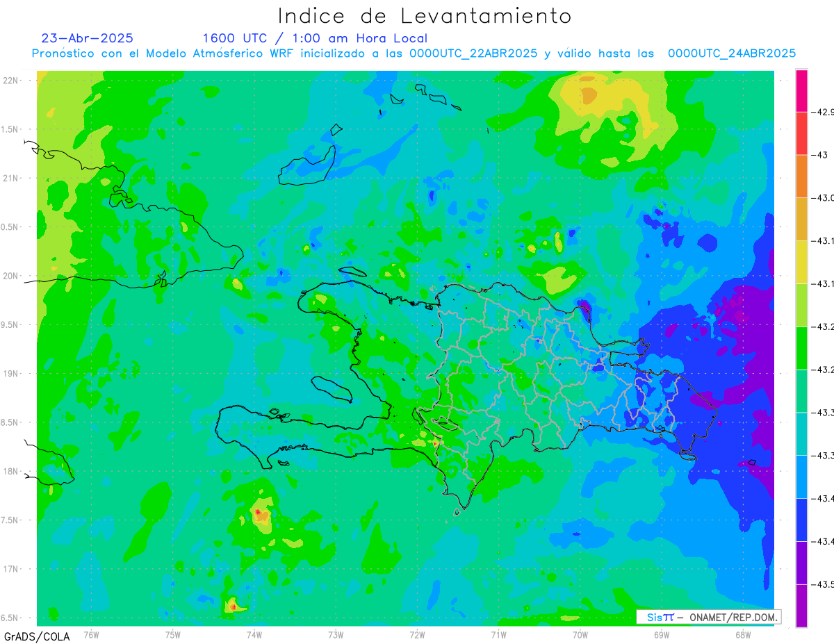Click the '21N' latitude label
Image resolution: width=834 pixels, height=644 pixels.
(12, 179)
